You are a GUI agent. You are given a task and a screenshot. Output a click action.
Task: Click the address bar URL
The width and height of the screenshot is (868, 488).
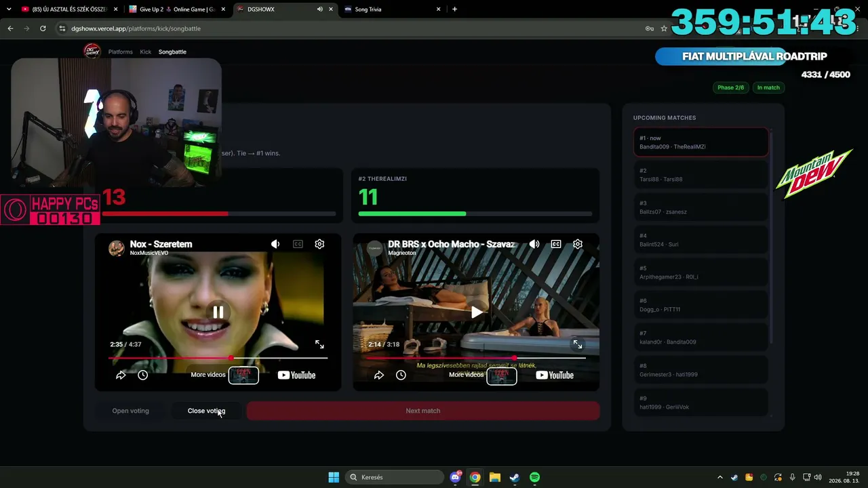(x=136, y=28)
